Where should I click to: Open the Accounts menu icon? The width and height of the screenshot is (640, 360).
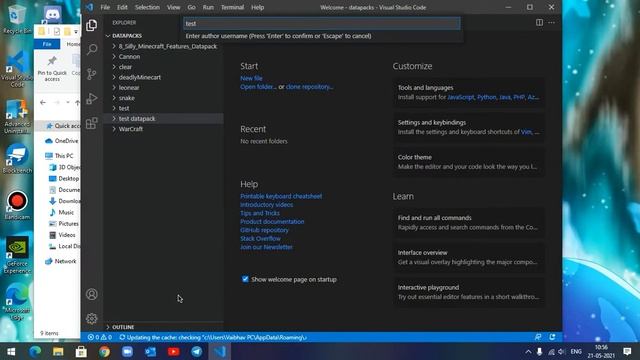pos(92,294)
